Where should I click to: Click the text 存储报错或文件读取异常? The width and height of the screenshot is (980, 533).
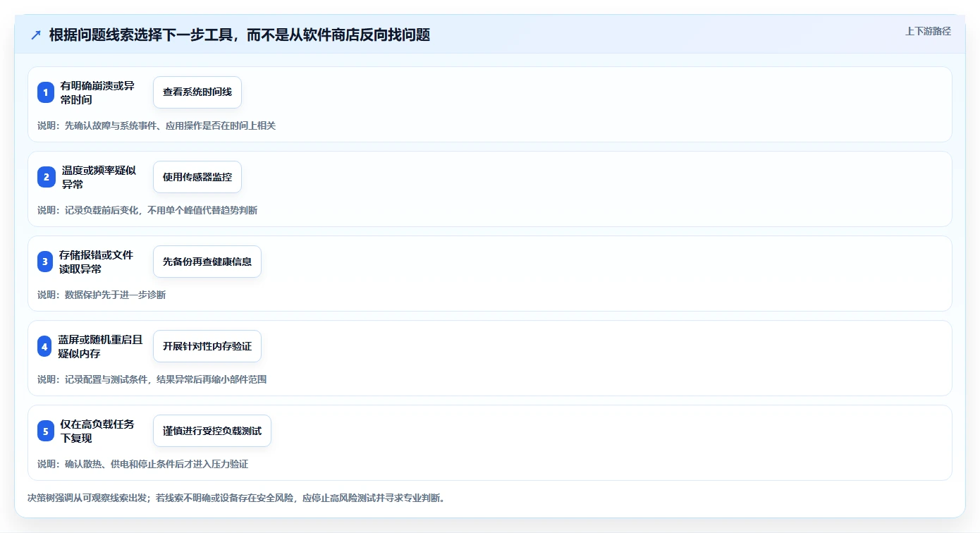96,262
